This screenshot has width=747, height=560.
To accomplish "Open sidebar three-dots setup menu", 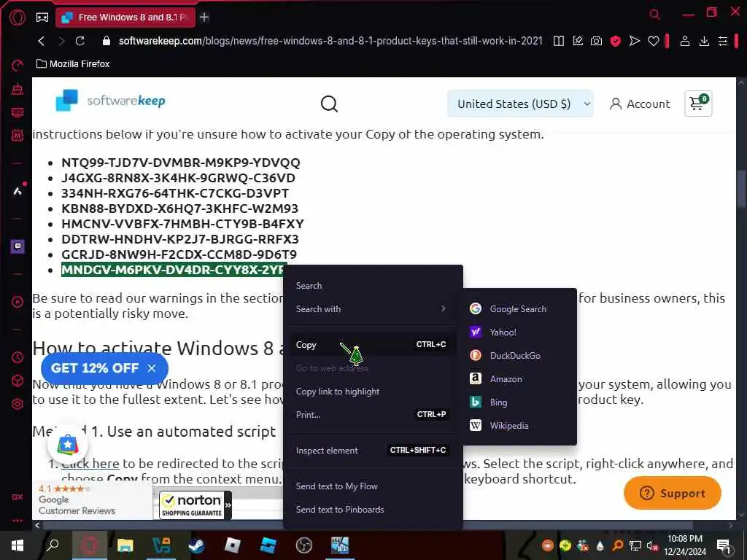I will (x=18, y=521).
